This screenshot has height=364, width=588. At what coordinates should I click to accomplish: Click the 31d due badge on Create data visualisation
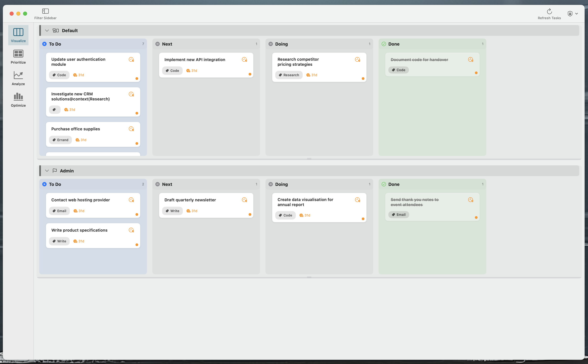click(305, 215)
